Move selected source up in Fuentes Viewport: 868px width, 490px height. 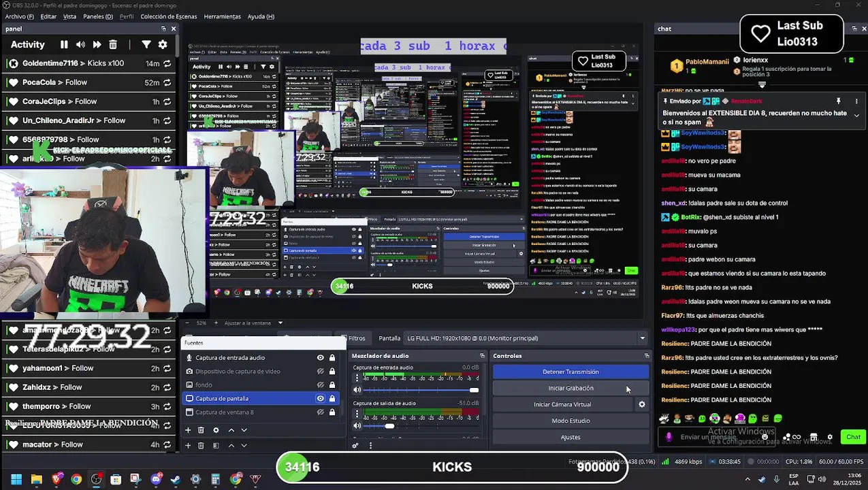coord(231,430)
